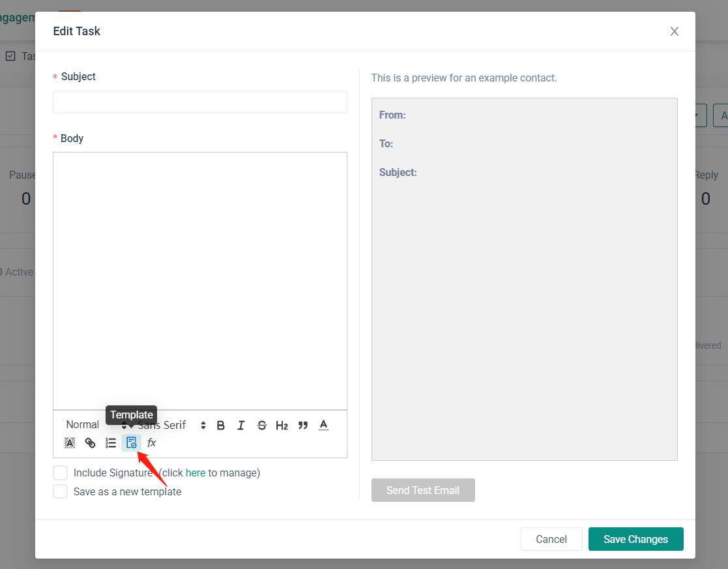This screenshot has height=569, width=728.
Task: Cancel the Edit Task dialog
Action: point(551,539)
